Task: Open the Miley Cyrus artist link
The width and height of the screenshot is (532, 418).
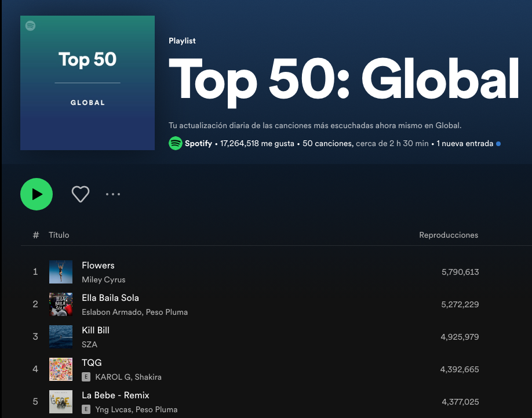Action: point(104,279)
